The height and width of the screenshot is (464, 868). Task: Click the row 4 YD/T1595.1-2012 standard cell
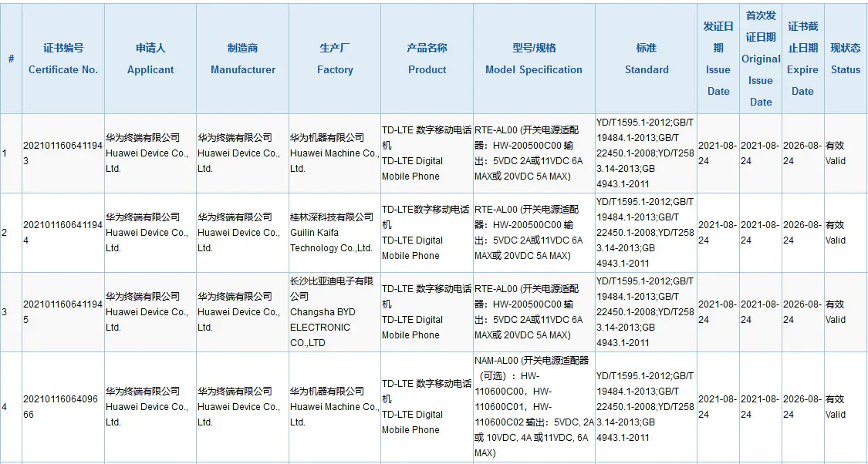[x=647, y=406]
